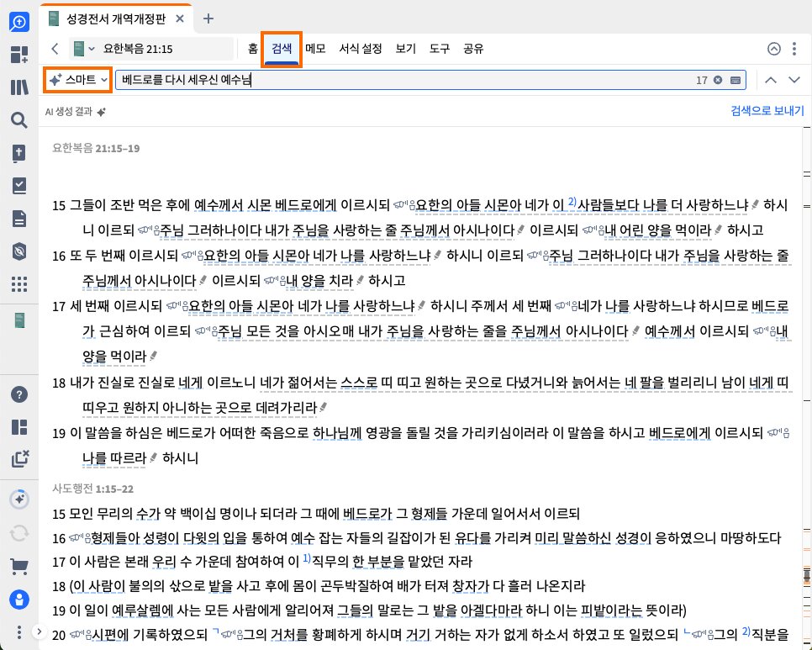This screenshot has width=812, height=650.
Task: Open the user account profile icon
Action: [19, 600]
